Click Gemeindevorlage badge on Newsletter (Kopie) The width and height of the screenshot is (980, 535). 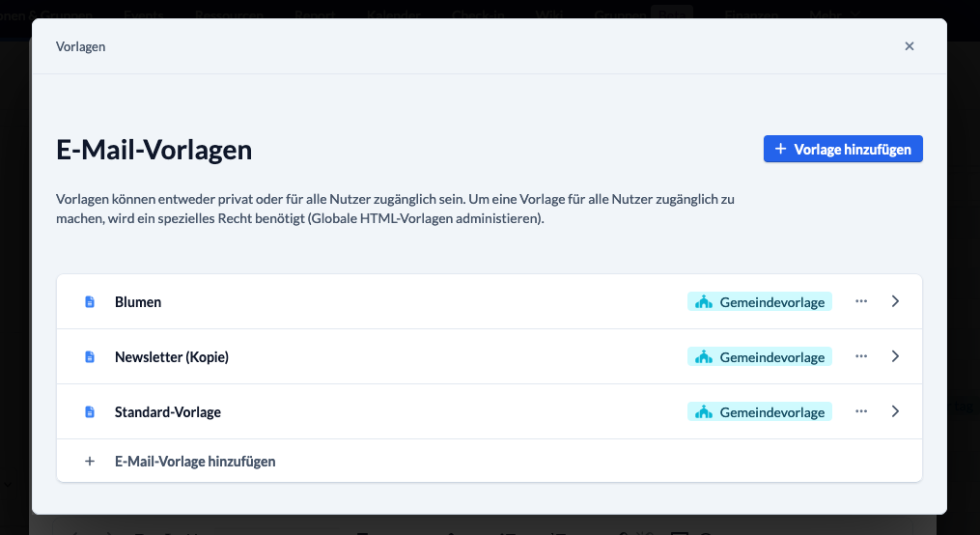(759, 357)
